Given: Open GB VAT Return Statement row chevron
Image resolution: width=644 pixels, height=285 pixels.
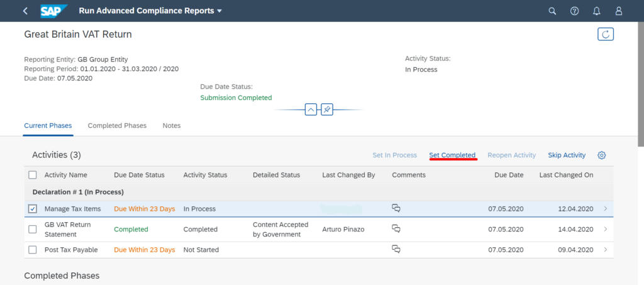Looking at the screenshot, I should [606, 229].
